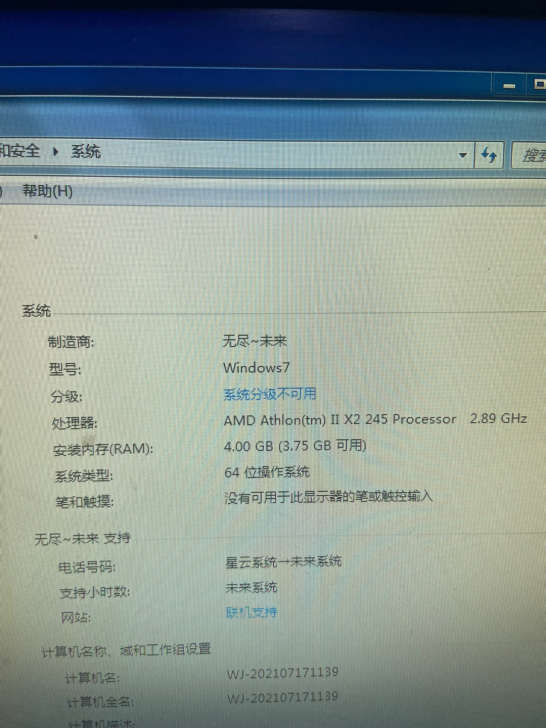Screen dimensions: 546x728
Task: Click the 支持小时数: label
Action: pos(95,592)
